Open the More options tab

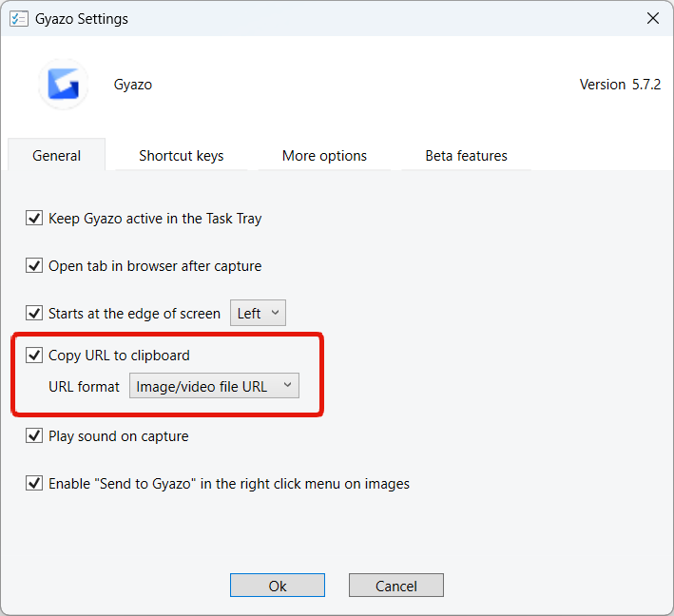(x=324, y=155)
